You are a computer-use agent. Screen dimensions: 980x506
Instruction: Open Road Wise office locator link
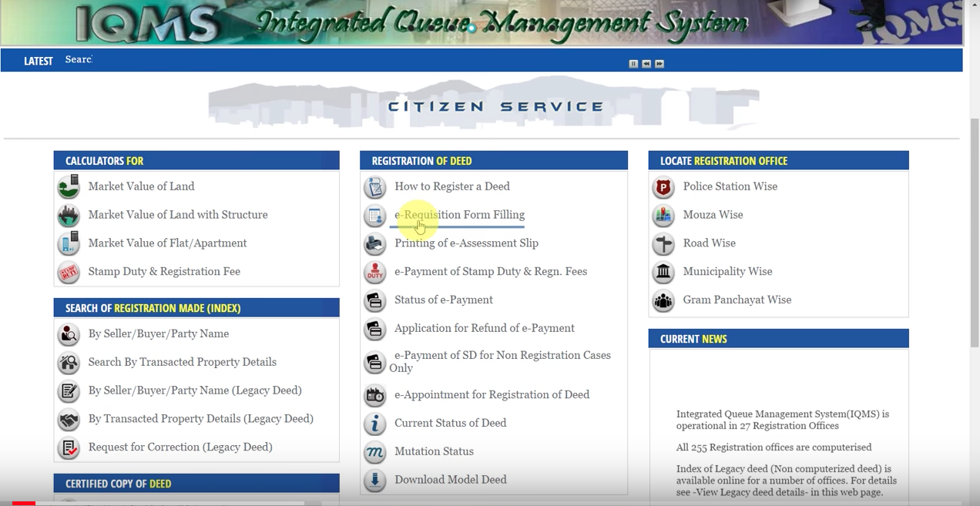pos(709,243)
